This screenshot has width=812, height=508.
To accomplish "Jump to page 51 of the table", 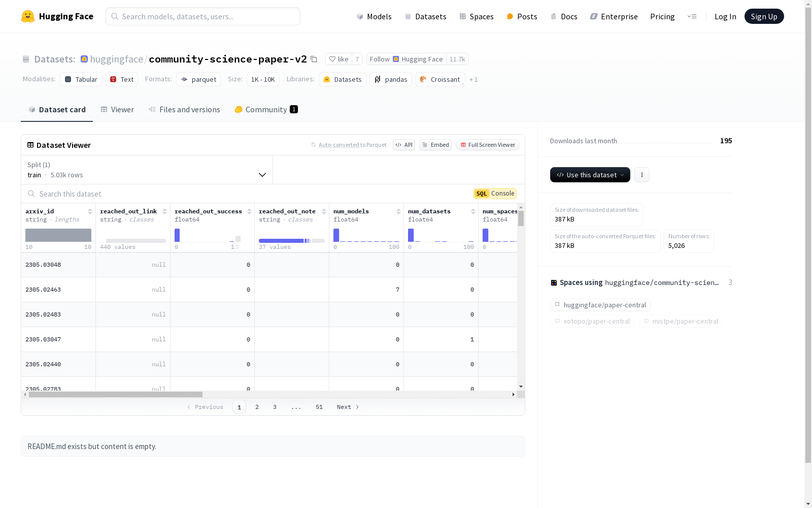I will (319, 407).
